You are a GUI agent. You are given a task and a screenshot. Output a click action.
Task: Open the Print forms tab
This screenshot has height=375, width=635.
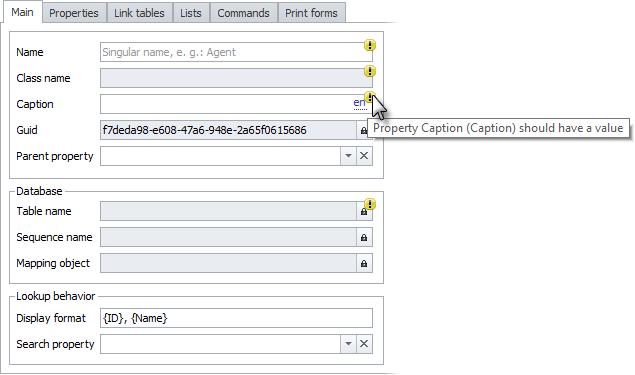(311, 13)
